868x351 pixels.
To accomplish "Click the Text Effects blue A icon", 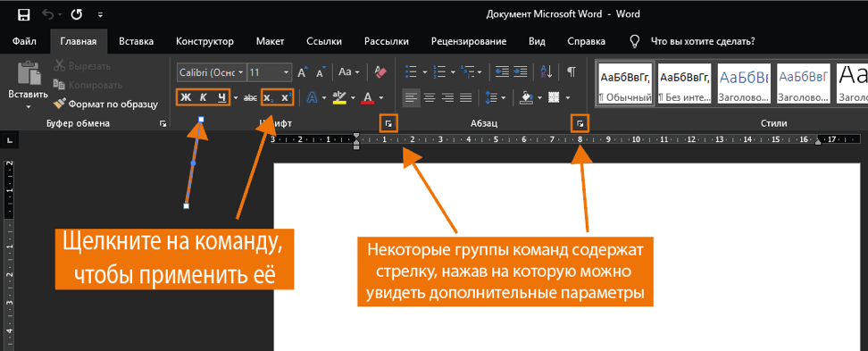I will pos(312,98).
